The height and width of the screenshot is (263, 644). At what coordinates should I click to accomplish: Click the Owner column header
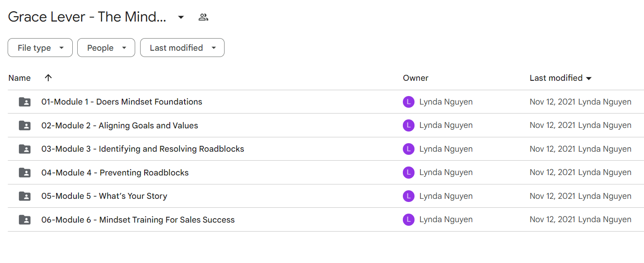(415, 78)
